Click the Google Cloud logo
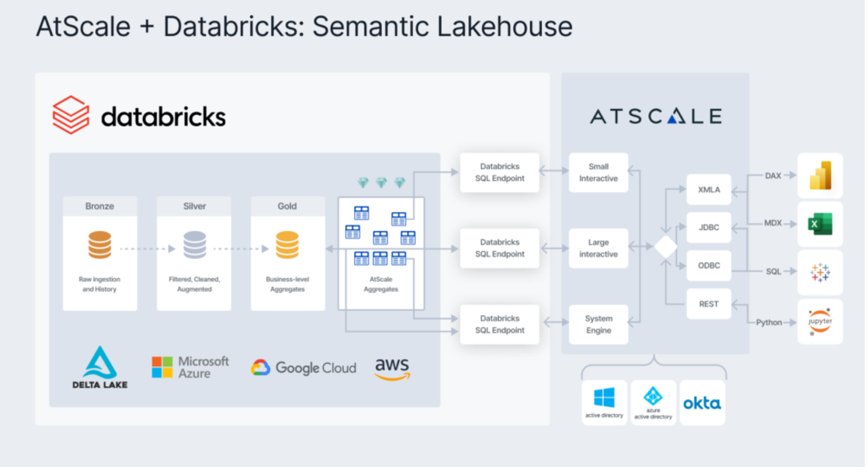 (x=304, y=368)
